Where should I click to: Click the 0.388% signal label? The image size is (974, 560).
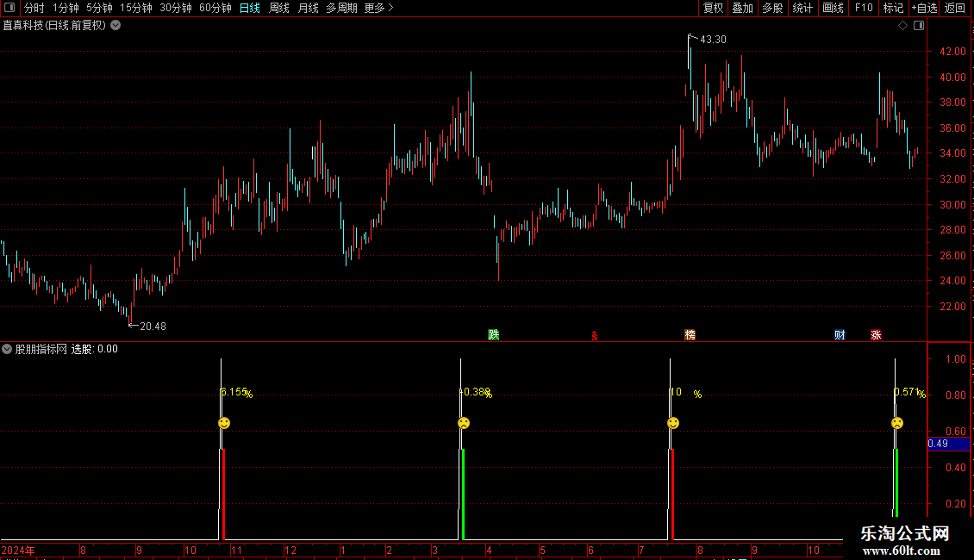tap(477, 392)
